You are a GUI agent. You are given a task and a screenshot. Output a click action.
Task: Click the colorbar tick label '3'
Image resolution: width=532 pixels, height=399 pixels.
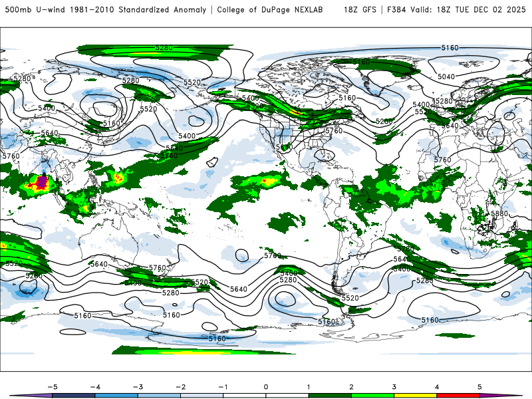tap(394, 387)
